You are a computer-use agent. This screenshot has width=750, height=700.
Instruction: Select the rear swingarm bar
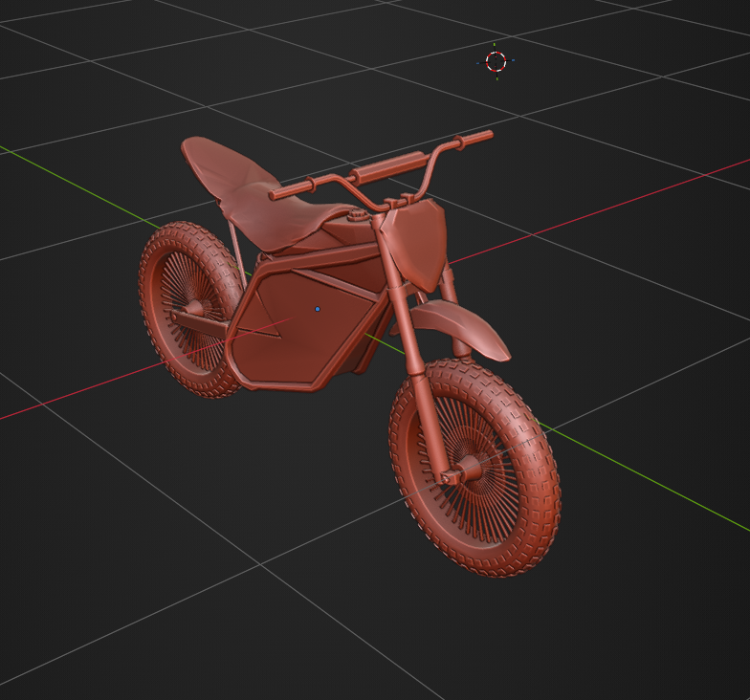(199, 323)
